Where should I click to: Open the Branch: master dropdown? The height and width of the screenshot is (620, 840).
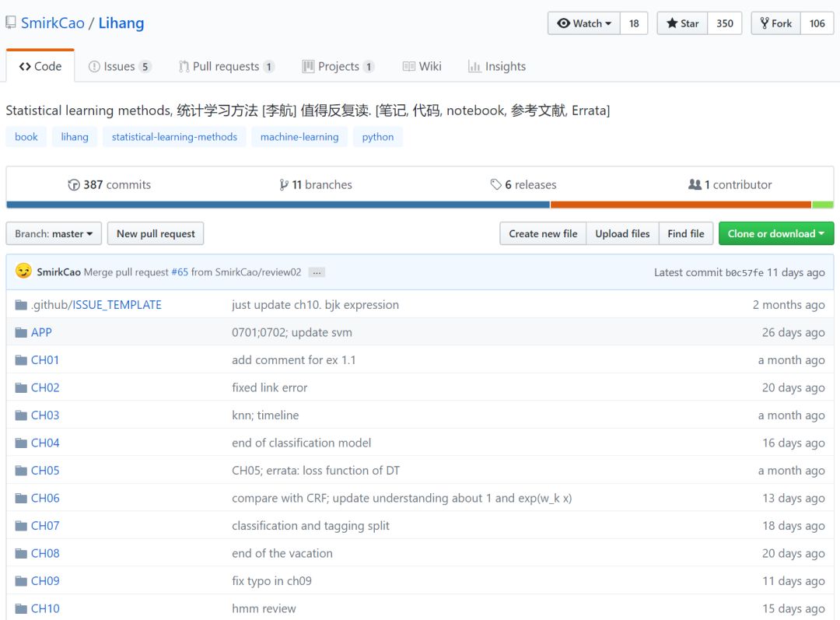[x=54, y=233]
